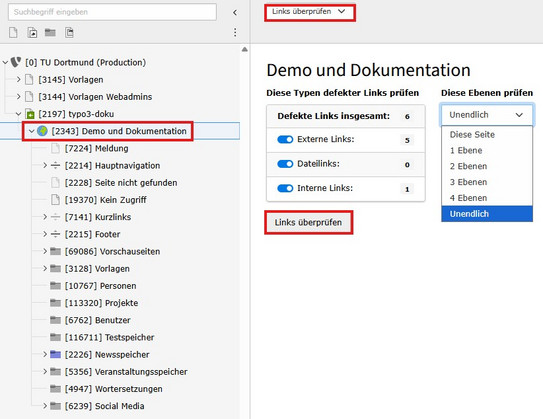Choose '3 Ebenen' in the levels list
The width and height of the screenshot is (543, 419).
487,182
